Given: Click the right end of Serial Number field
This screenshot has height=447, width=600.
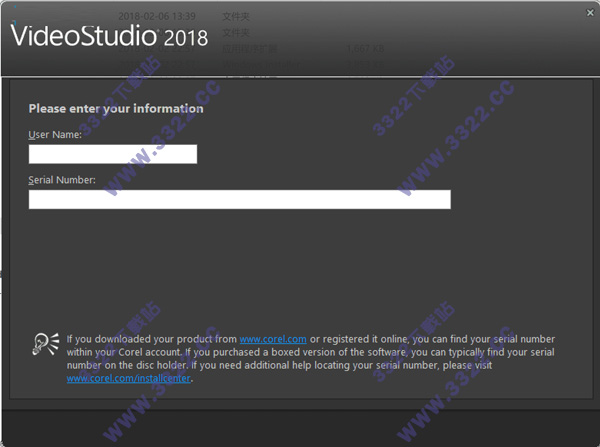Looking at the screenshot, I should pyautogui.click(x=440, y=199).
